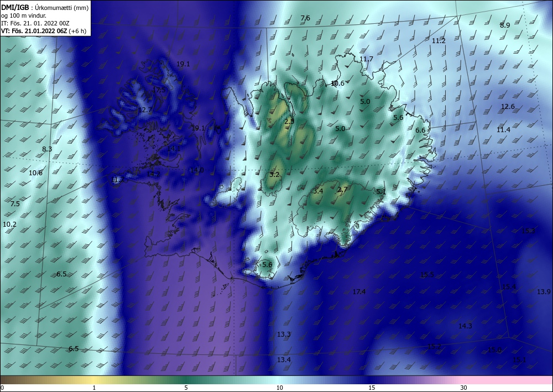This screenshot has width=553, height=392.
Task: Select the 3.2 value label
Action: coord(274,175)
